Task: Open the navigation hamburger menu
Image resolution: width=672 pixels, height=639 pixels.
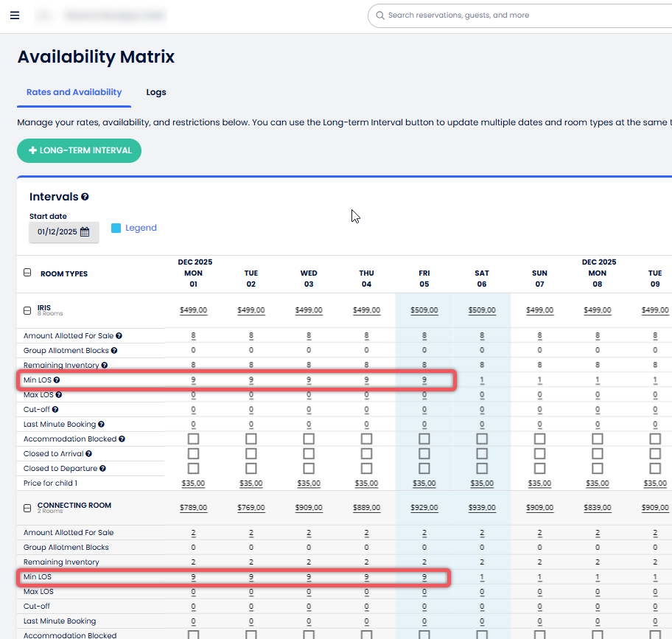Action: (15, 15)
